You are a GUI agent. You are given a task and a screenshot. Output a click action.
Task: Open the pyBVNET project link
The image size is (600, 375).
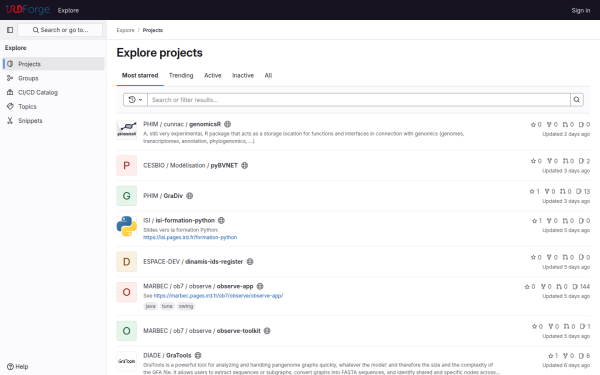[x=191, y=165]
